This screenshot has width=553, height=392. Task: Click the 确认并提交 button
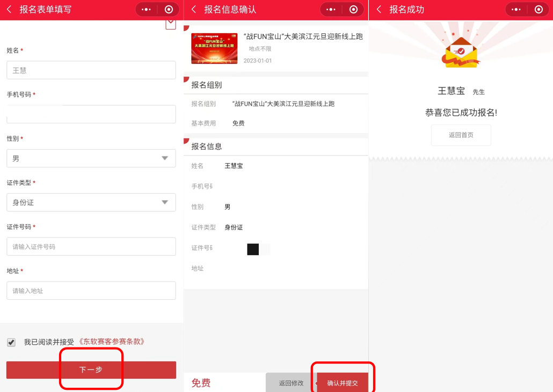click(x=343, y=382)
